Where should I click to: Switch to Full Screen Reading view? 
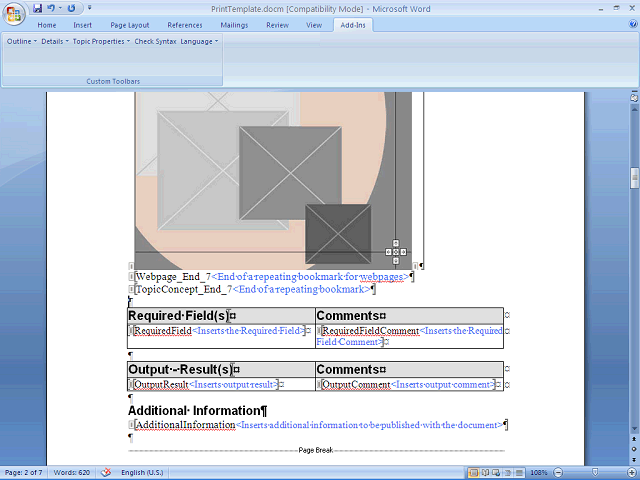[485, 473]
